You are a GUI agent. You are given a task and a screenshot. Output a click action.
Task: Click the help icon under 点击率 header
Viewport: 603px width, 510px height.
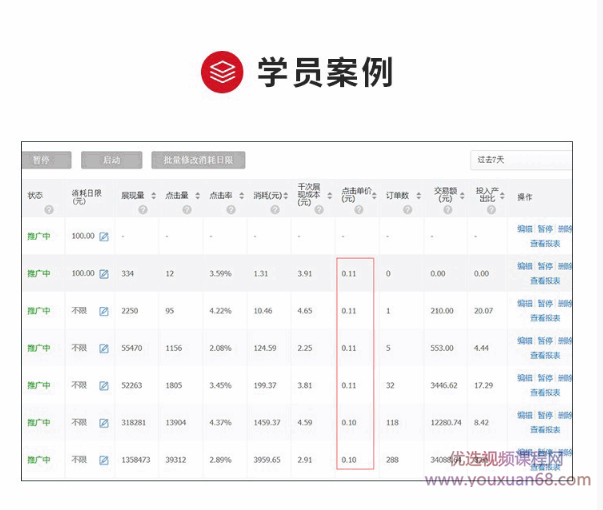[231, 210]
